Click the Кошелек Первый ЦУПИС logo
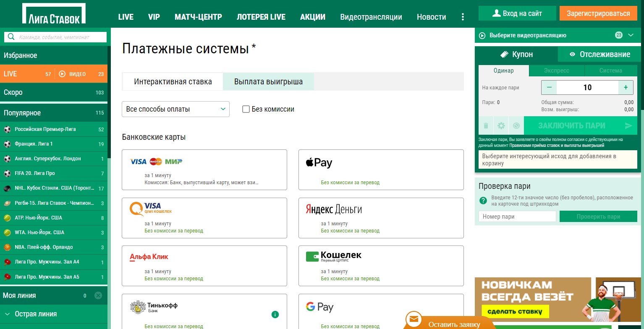The height and width of the screenshot is (329, 644). [x=333, y=256]
